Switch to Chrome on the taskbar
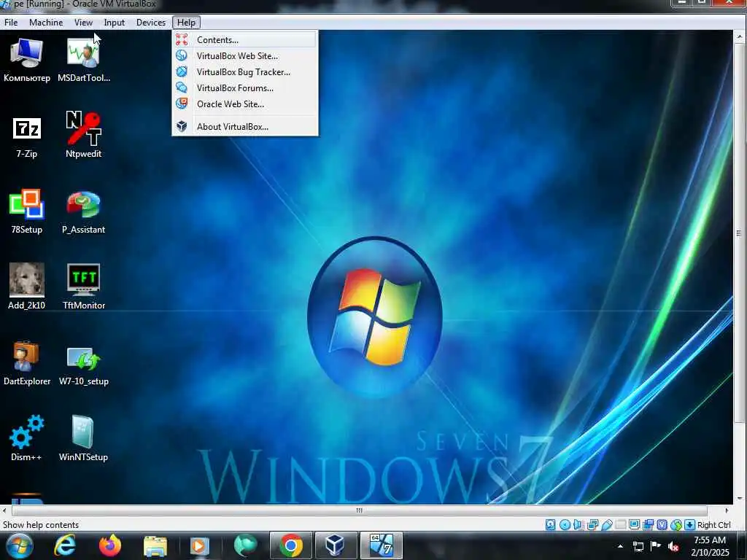This screenshot has height=560, width=747. [290, 545]
